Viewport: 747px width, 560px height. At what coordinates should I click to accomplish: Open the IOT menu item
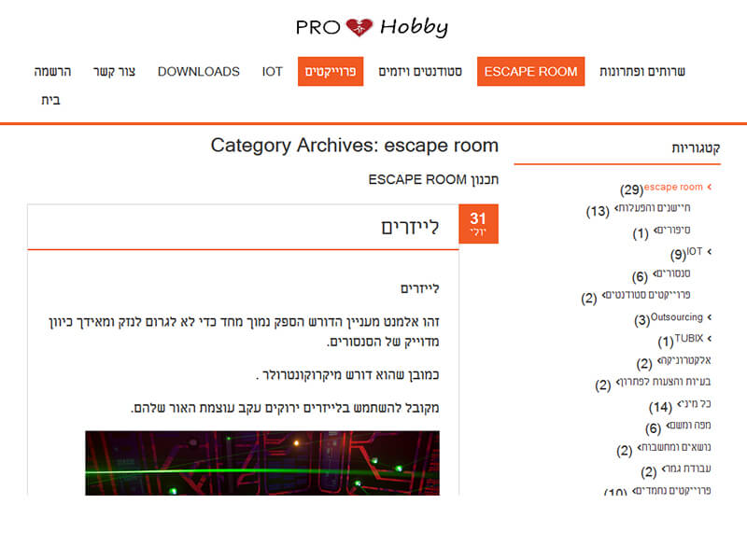coord(272,72)
